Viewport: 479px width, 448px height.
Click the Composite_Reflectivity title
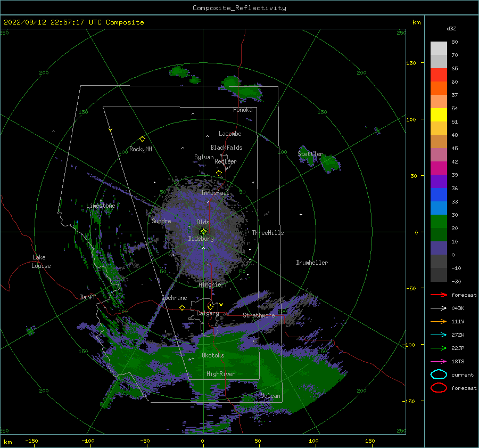click(x=239, y=8)
